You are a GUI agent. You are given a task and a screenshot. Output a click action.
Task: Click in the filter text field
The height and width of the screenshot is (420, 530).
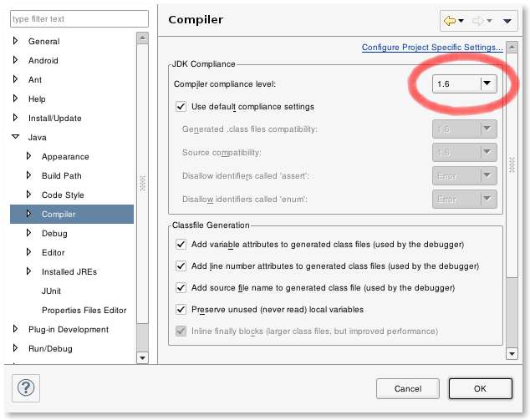[79, 18]
